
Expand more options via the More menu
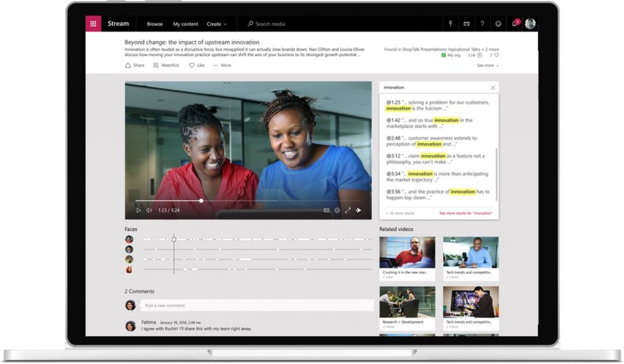222,65
